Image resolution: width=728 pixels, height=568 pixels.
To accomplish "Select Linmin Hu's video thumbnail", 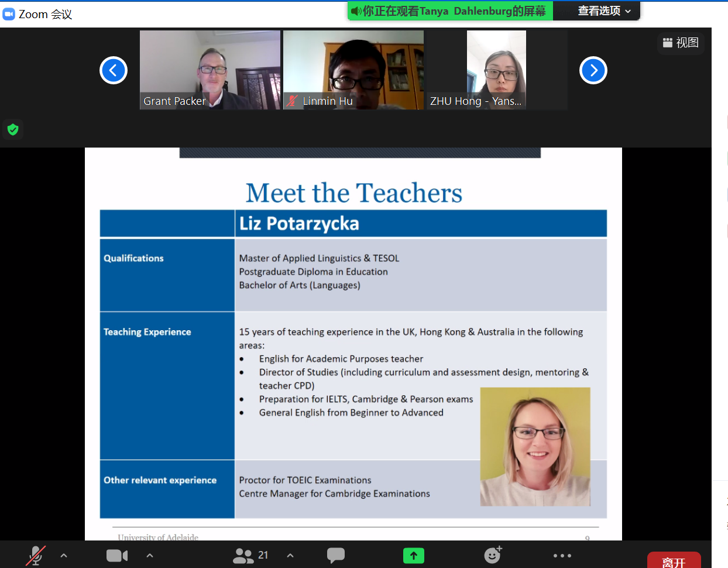I will click(x=353, y=70).
